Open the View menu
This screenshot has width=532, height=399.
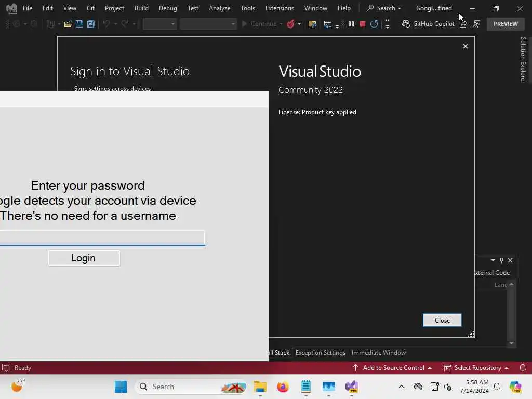tap(70, 8)
